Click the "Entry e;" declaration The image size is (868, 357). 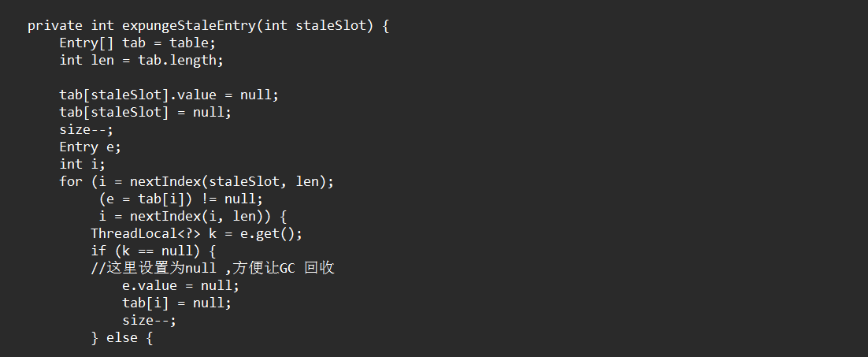pos(90,147)
